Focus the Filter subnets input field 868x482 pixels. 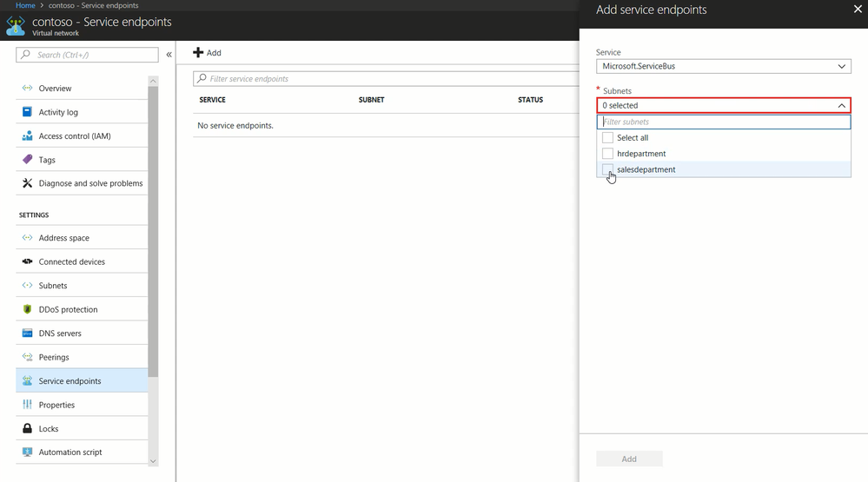(723, 122)
